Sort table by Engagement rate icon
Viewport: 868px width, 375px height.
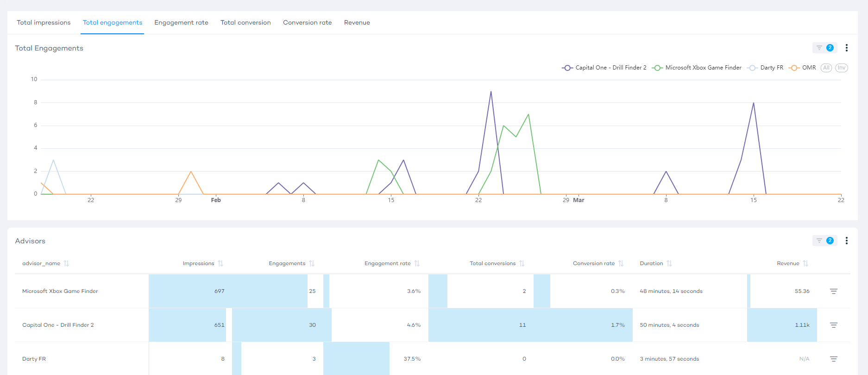(x=417, y=263)
